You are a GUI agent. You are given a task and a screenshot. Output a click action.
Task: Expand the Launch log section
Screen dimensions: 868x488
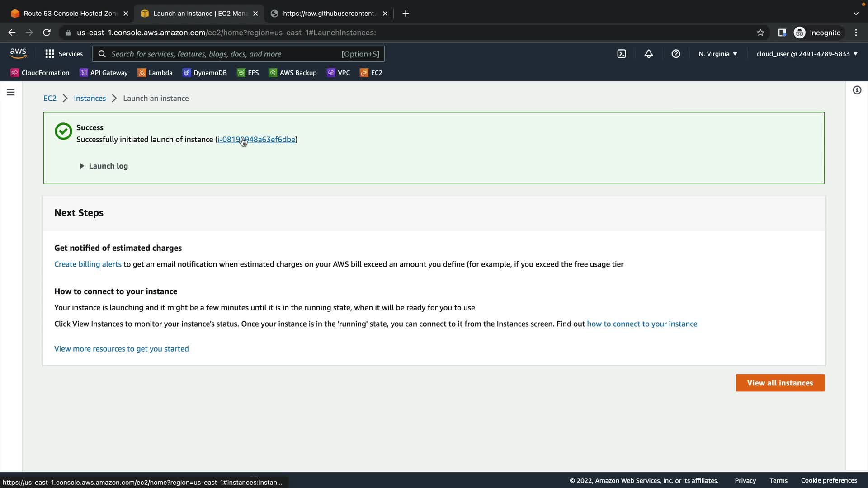[x=104, y=166]
